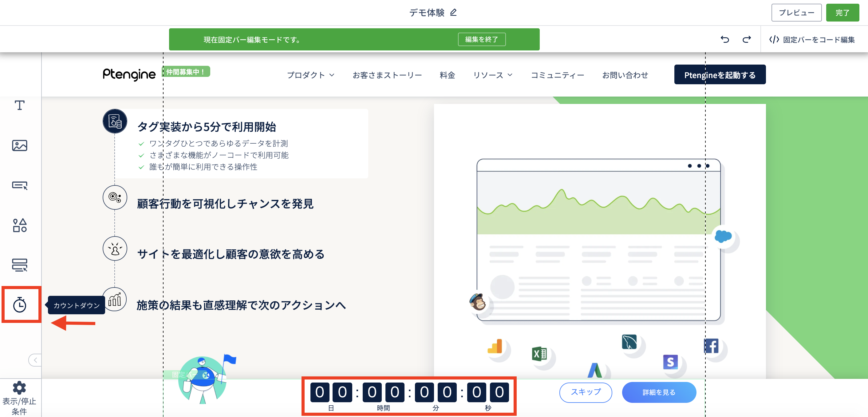
Task: Click the undo arrow icon
Action: (724, 39)
